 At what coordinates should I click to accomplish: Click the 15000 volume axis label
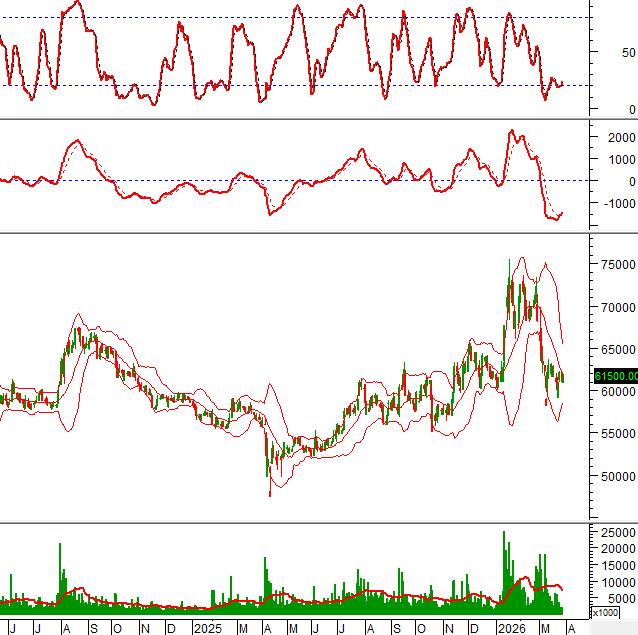[x=617, y=566]
